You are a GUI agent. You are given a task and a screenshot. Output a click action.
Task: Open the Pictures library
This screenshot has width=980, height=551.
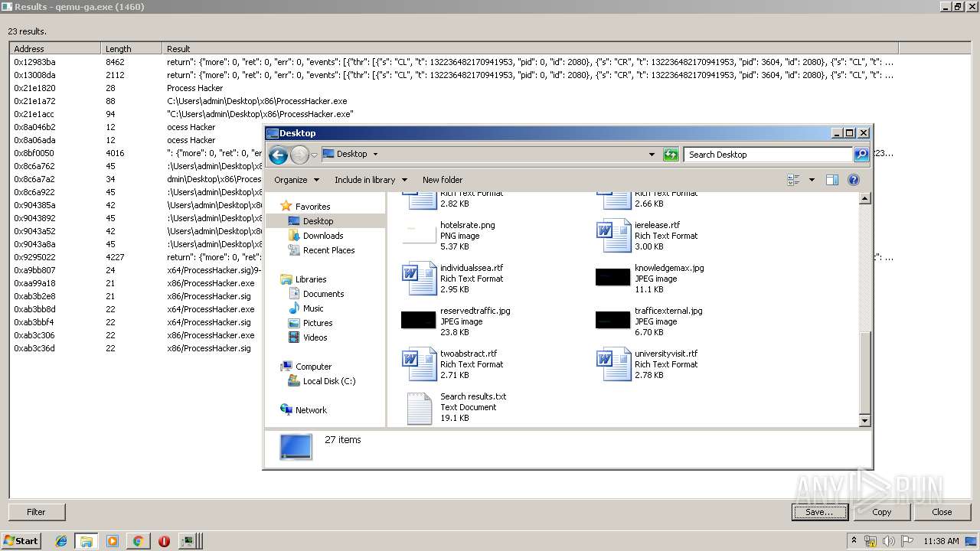(x=318, y=323)
